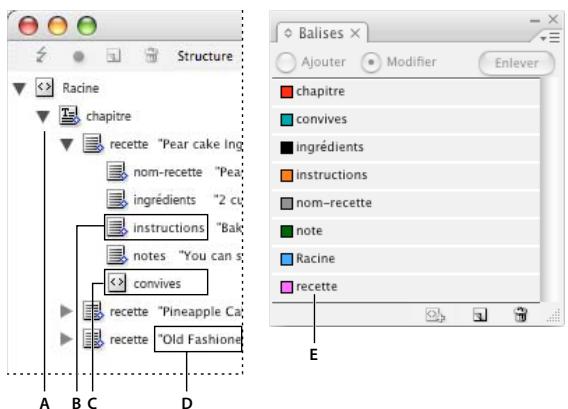Select the chapitre tag in Balises list

(x=406, y=92)
